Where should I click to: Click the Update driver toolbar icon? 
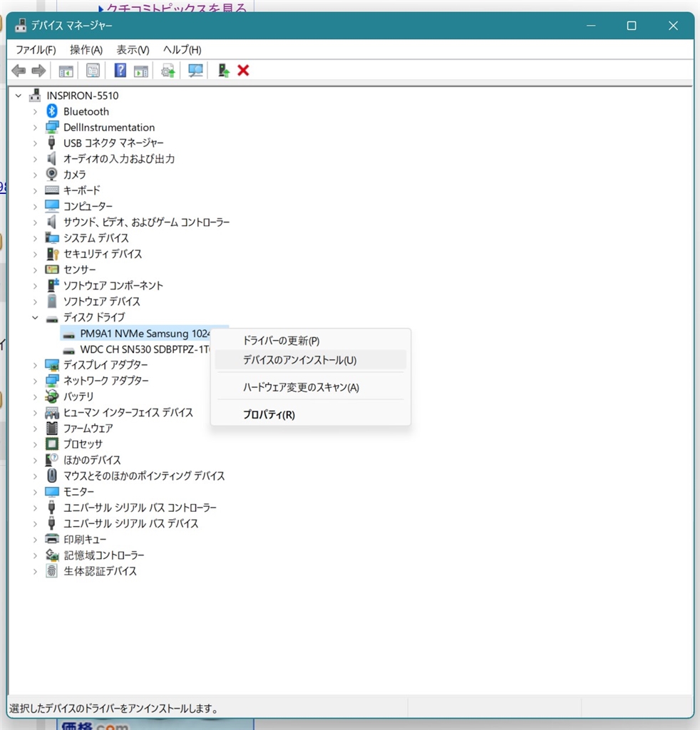click(168, 71)
